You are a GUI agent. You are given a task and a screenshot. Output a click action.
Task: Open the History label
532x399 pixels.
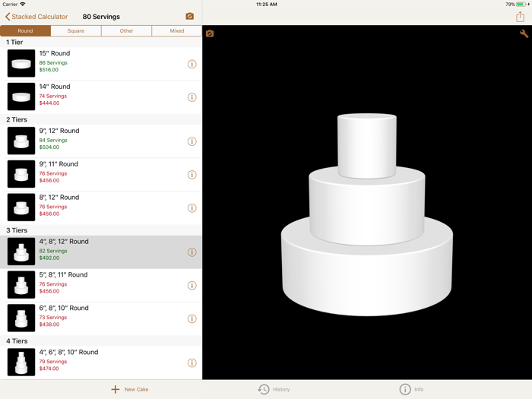point(281,389)
